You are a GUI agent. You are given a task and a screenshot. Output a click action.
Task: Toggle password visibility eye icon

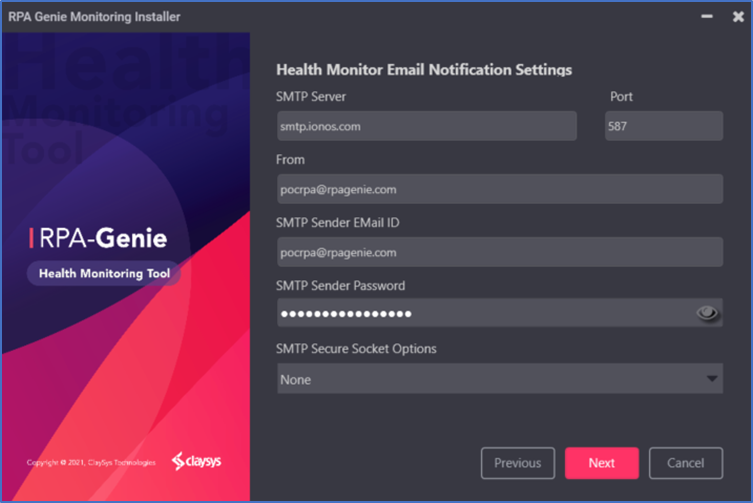pos(707,314)
